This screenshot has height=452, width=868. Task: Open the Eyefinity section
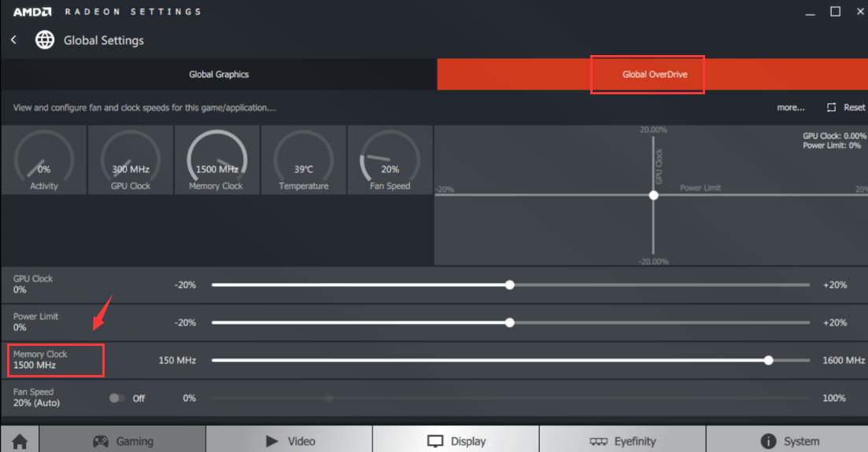pyautogui.click(x=622, y=439)
